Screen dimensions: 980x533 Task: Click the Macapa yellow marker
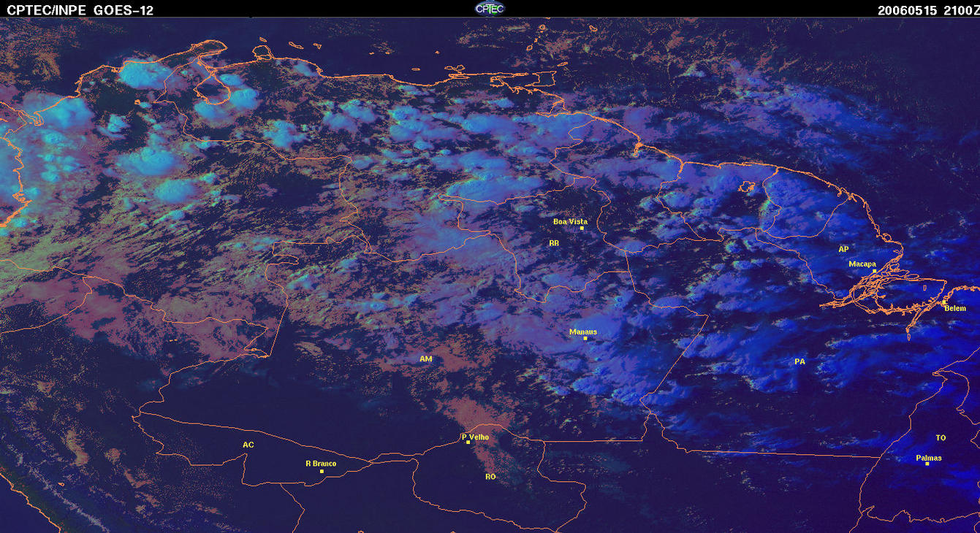click(x=874, y=271)
